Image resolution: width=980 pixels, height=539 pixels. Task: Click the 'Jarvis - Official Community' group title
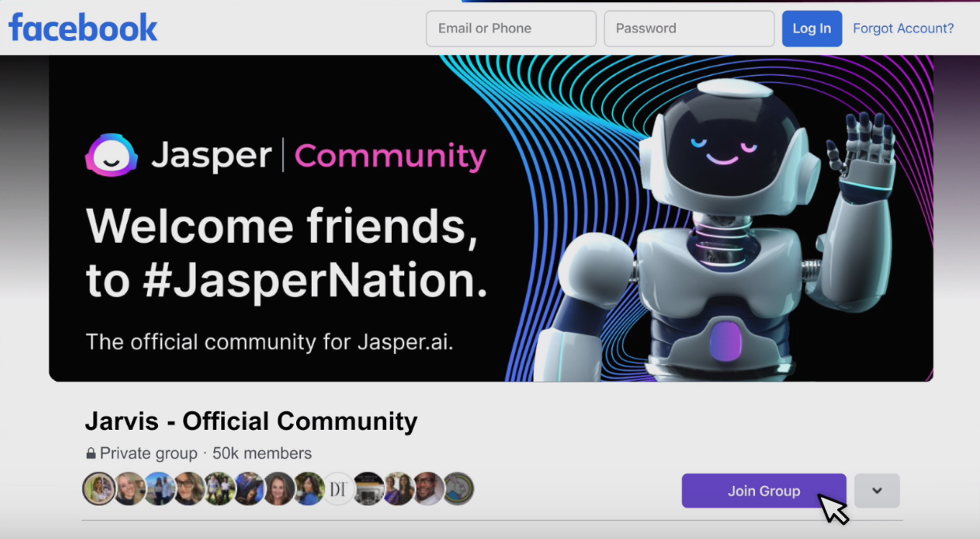(x=251, y=421)
